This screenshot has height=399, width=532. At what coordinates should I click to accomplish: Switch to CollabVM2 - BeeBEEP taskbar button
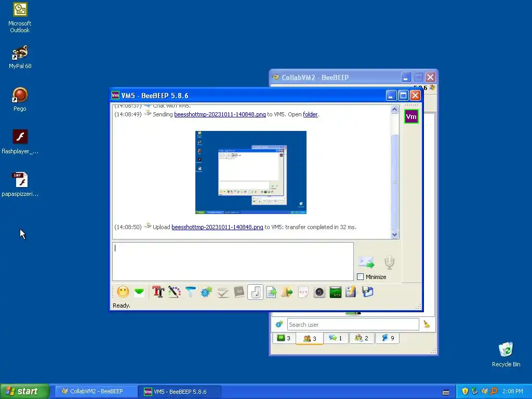click(96, 391)
